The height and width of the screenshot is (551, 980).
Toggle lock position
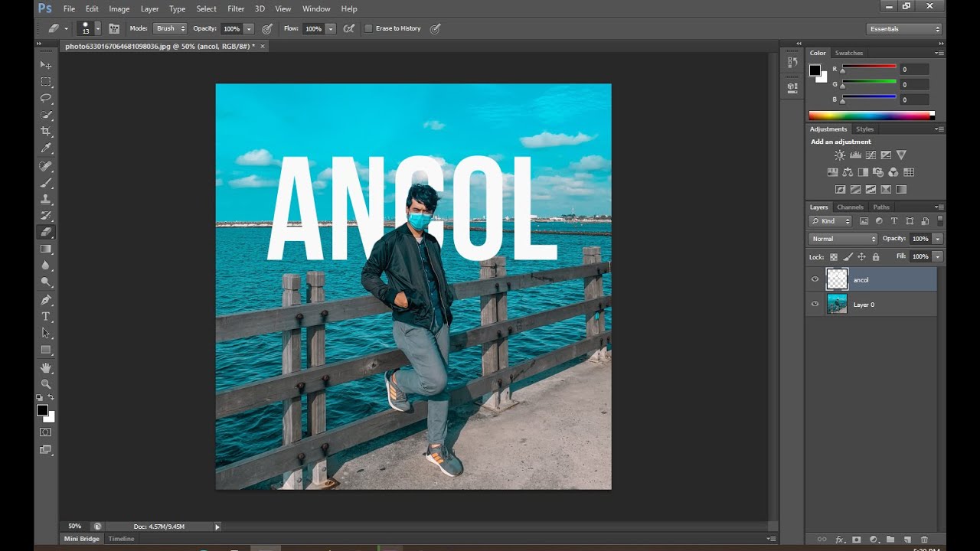click(861, 257)
